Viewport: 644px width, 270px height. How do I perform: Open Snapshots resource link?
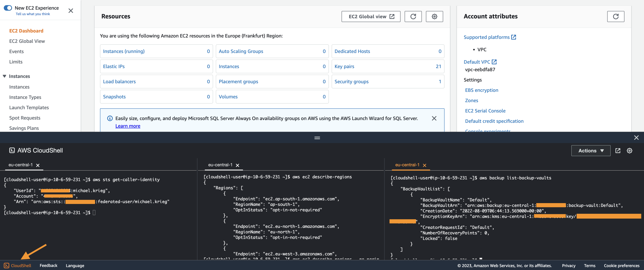click(114, 97)
